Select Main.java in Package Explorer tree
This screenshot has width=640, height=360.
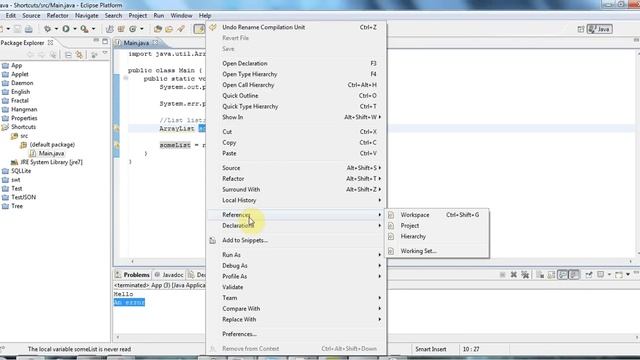51,153
